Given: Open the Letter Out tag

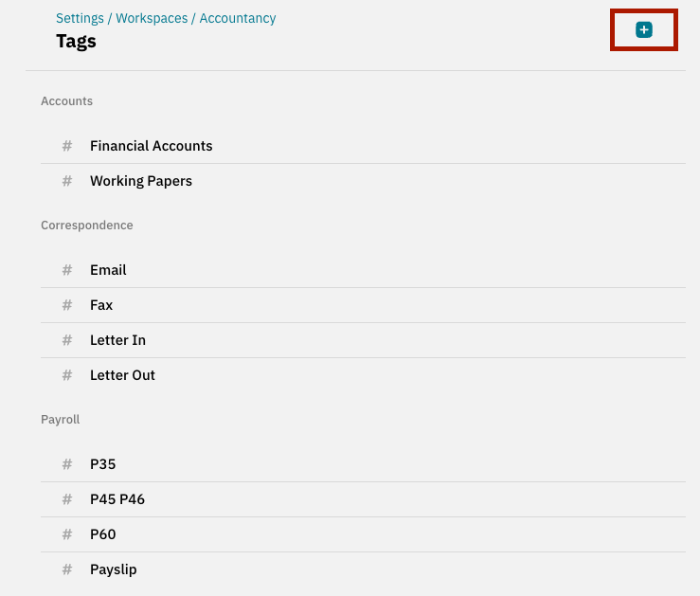Looking at the screenshot, I should [x=363, y=375].
